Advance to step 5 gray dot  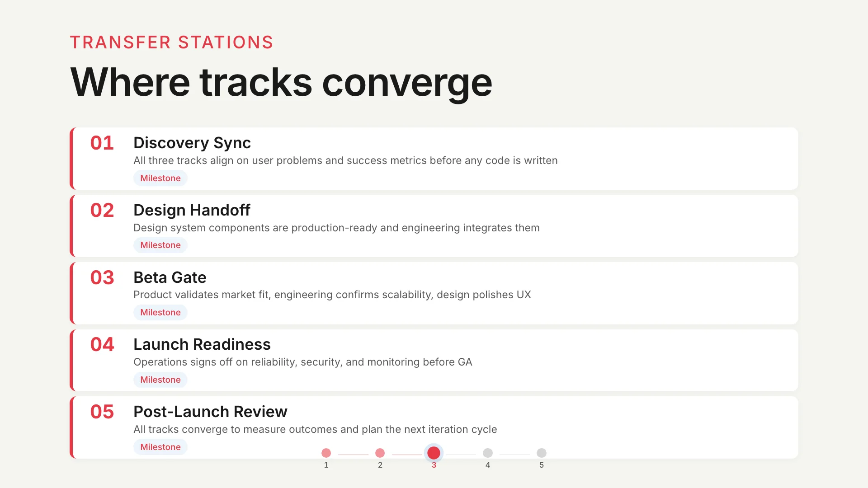coord(541,453)
